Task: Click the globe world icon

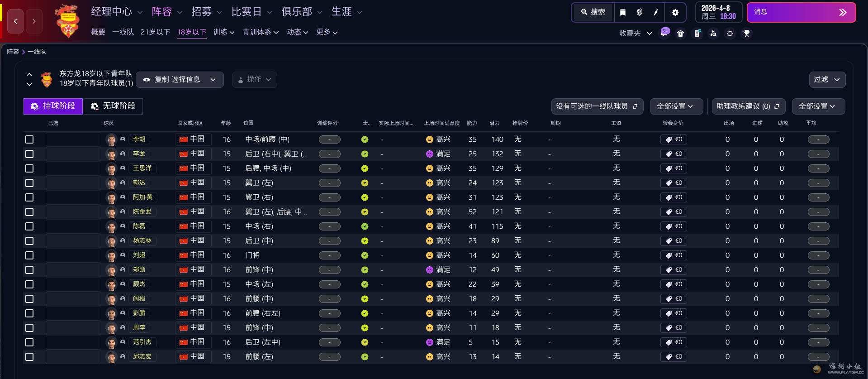Action: 640,12
